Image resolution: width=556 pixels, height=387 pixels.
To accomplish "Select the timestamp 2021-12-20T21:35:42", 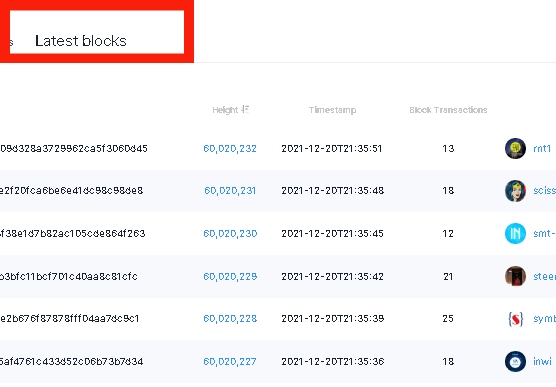I will click(332, 276).
